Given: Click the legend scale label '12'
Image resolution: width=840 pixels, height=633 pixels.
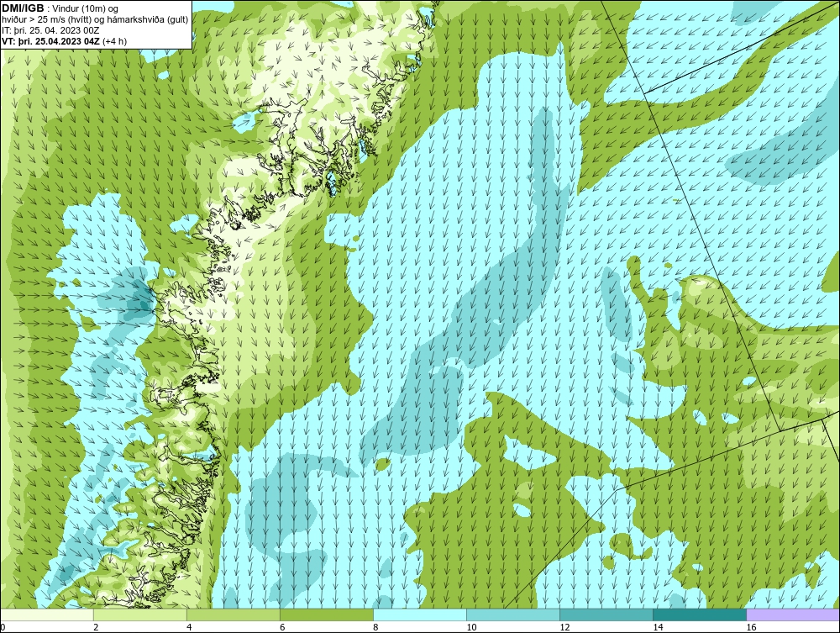Looking at the screenshot, I should point(564,627).
